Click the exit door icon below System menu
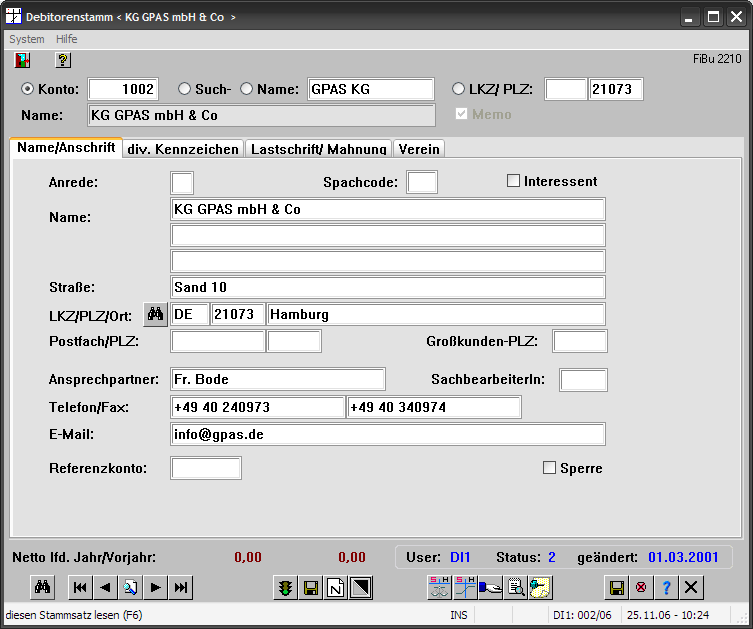 [x=22, y=60]
